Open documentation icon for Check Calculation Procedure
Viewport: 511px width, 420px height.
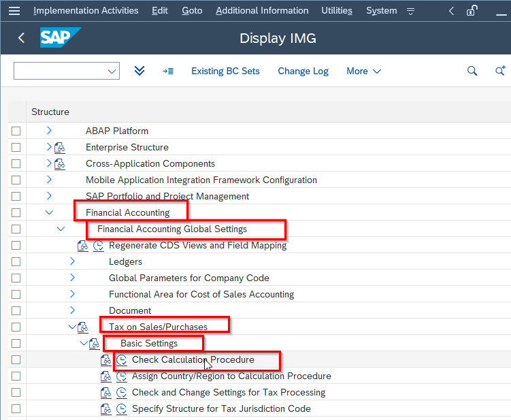coord(105,359)
